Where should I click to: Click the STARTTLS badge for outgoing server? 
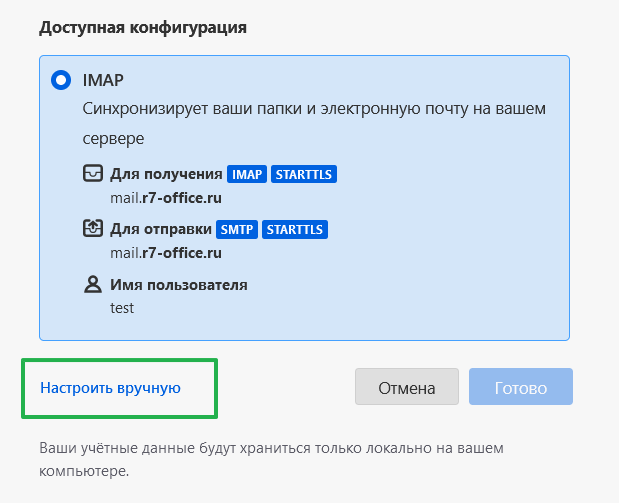(x=295, y=229)
